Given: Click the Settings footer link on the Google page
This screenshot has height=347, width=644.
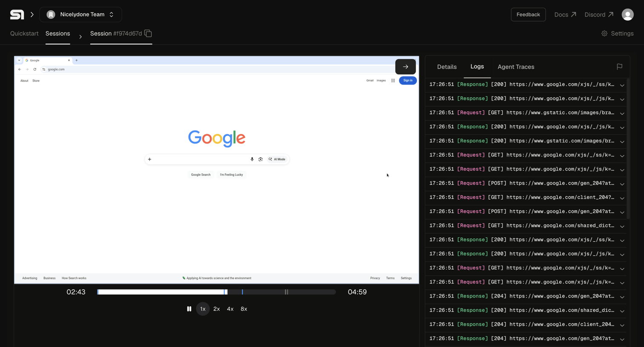Looking at the screenshot, I should [x=406, y=278].
